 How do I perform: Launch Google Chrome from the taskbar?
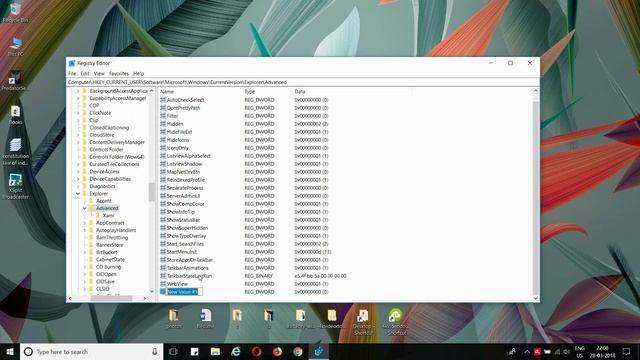pos(298,351)
